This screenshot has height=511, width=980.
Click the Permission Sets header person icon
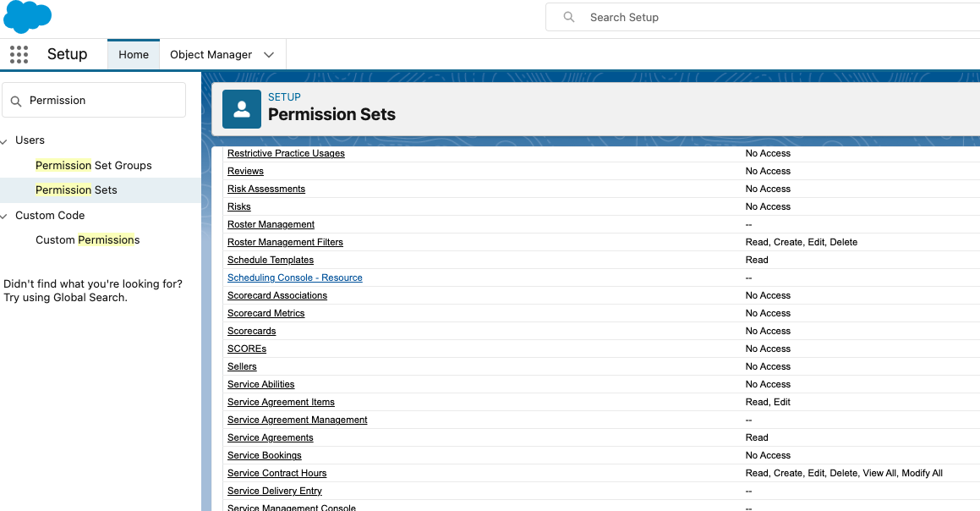[242, 109]
